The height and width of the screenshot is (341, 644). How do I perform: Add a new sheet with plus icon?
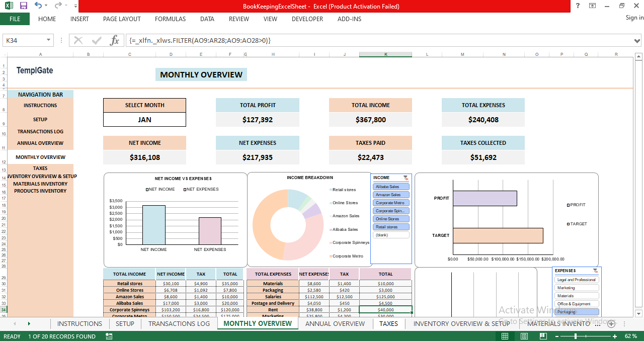coord(611,324)
